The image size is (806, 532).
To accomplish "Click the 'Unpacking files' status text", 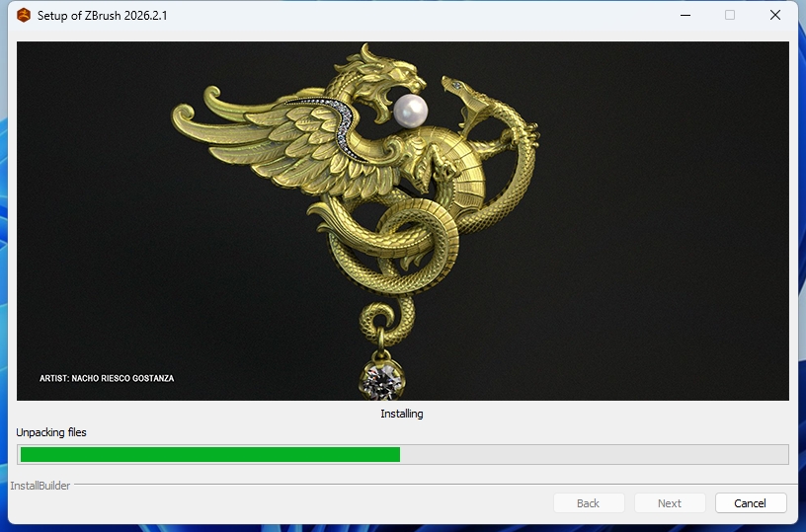I will click(x=51, y=432).
